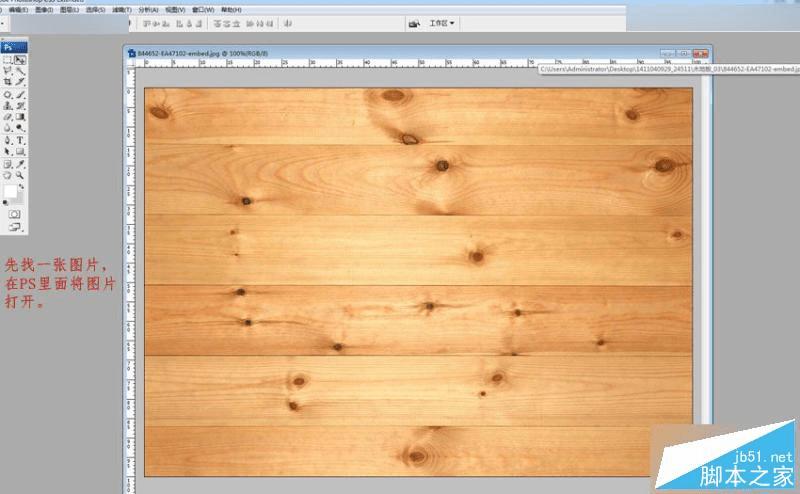Screen dimensions: 800x494
Task: Open the background color picker
Action: 19,200
